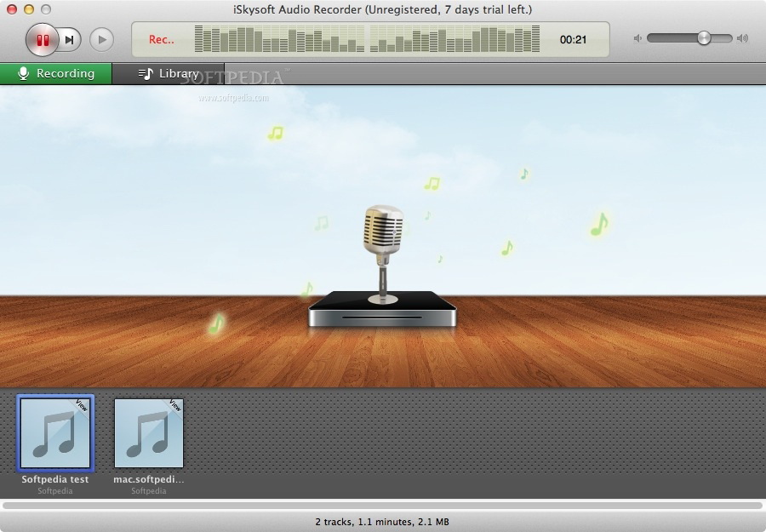The height and width of the screenshot is (532, 766).
Task: Select the mac.softpedi... track thumbnail
Action: (x=148, y=432)
